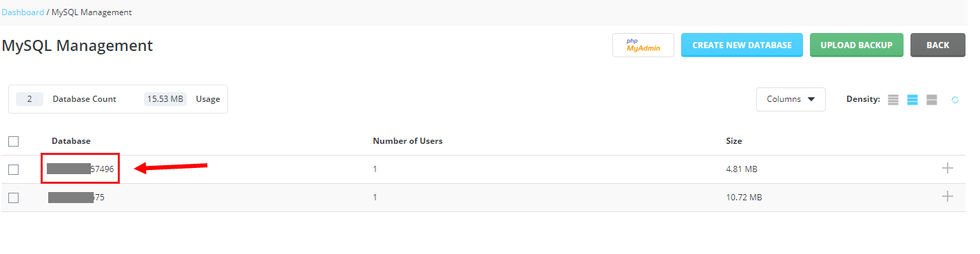Open the Columns dropdown
Viewport: 980px width, 254px height.
[791, 99]
